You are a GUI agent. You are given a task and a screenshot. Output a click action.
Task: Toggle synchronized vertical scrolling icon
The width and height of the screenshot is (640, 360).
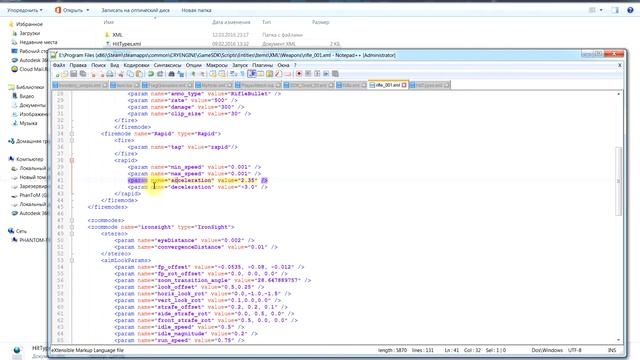(213, 74)
